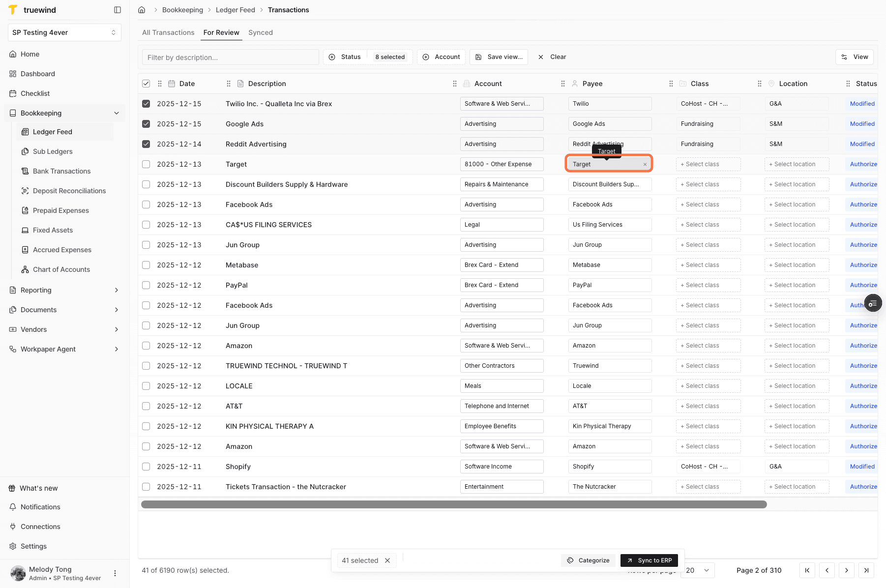Open Bank Transactions in the sidebar
Viewport: 886px width, 588px height.
pos(61,171)
